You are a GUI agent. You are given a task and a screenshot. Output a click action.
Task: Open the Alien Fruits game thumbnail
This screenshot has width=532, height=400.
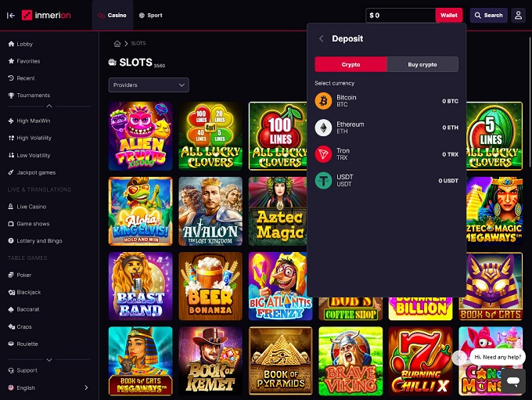(x=141, y=136)
